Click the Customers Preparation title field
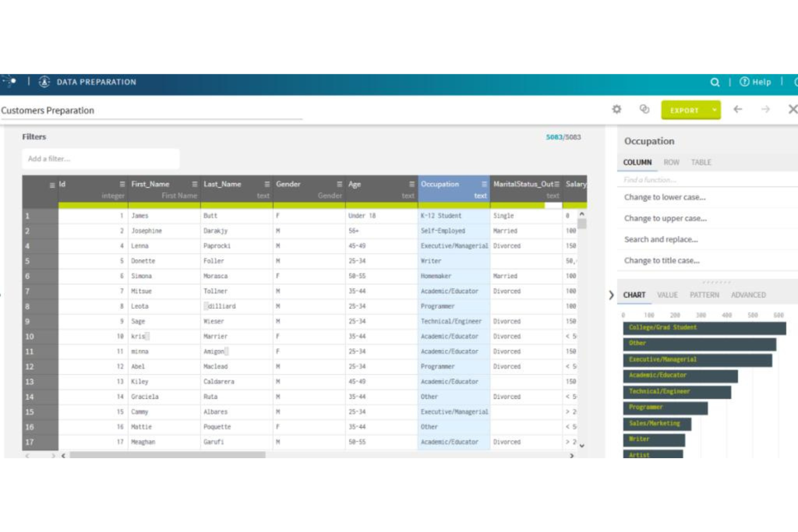 tap(151, 110)
